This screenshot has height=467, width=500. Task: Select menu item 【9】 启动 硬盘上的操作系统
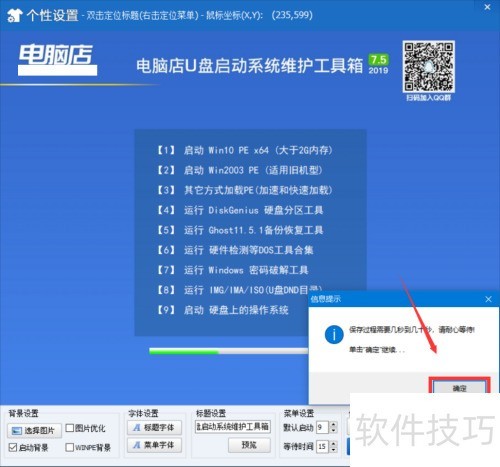coord(222,310)
